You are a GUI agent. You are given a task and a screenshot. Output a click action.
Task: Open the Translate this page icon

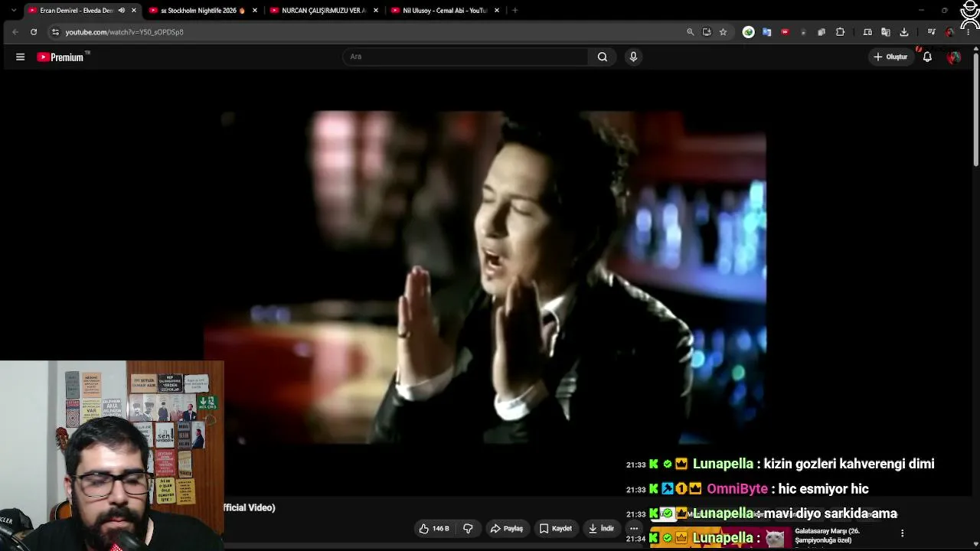(x=886, y=32)
